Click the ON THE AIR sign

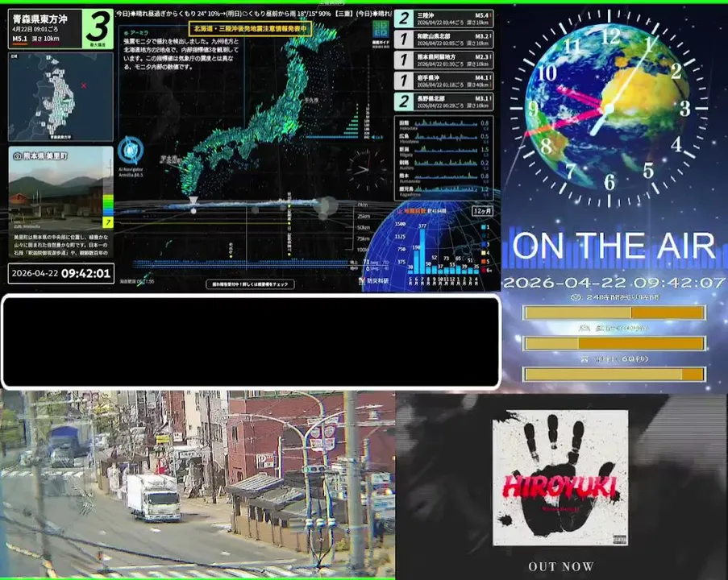tap(614, 246)
